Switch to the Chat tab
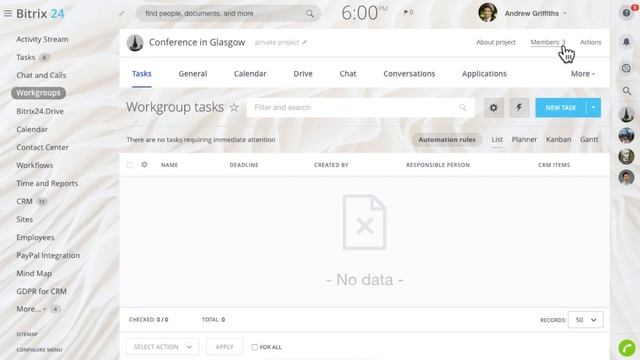The image size is (640, 360). tap(348, 74)
